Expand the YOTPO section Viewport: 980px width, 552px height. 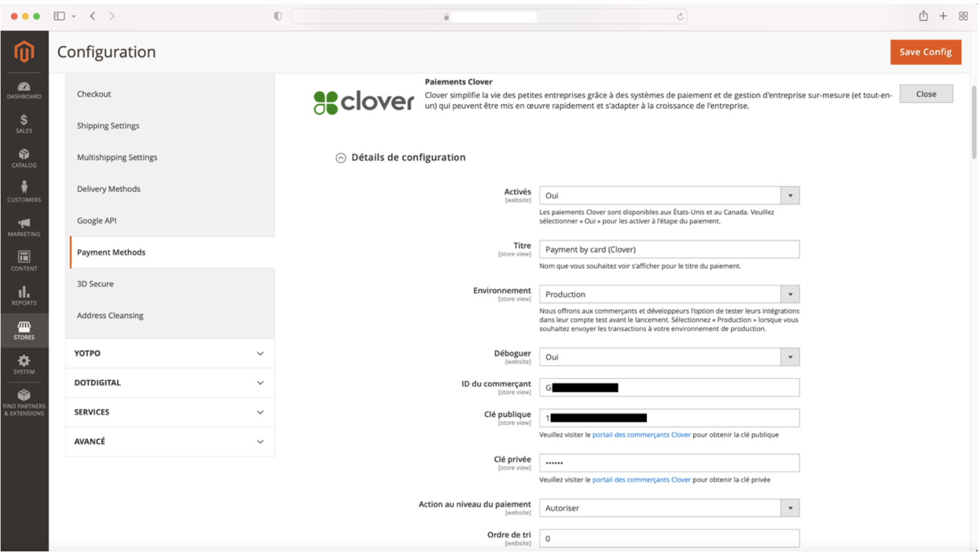(x=170, y=353)
